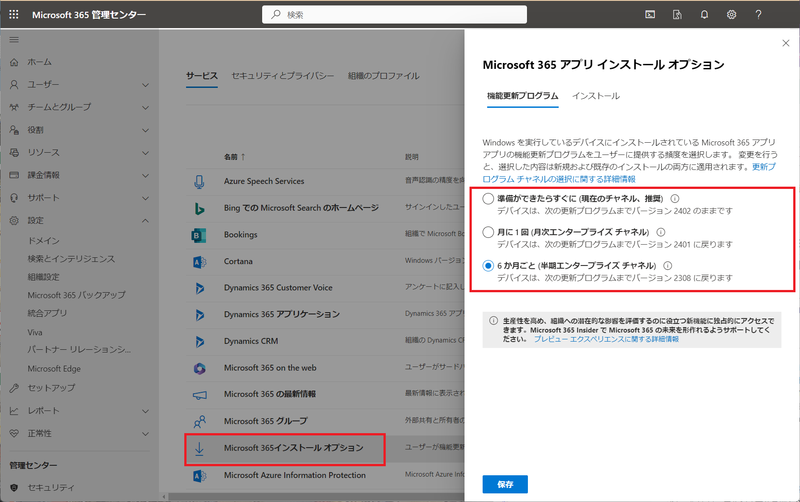Select 準備ができたらすぐに current channel radio
The height and width of the screenshot is (502, 800).
point(488,198)
